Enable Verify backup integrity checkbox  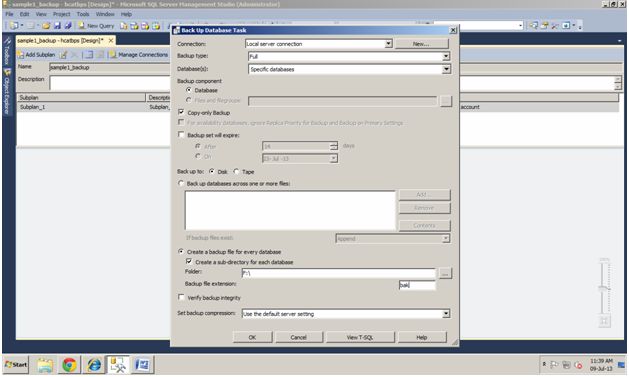coord(181,297)
